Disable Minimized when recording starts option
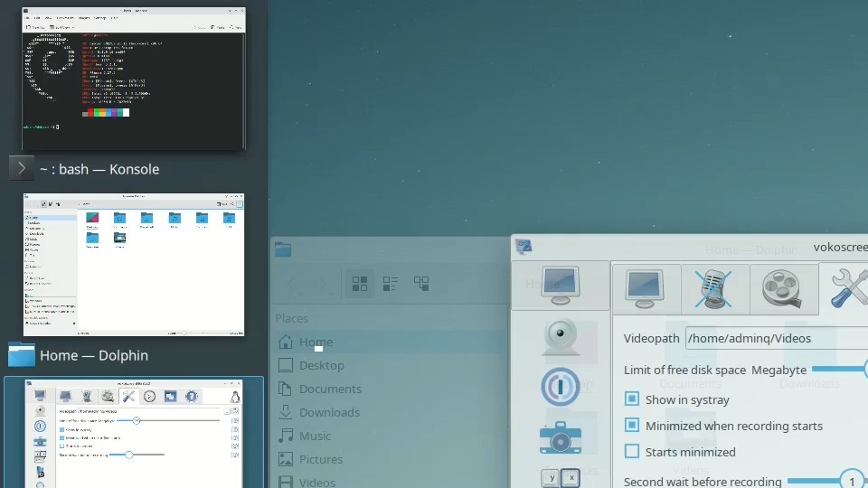Image resolution: width=868 pixels, height=488 pixels. [632, 426]
